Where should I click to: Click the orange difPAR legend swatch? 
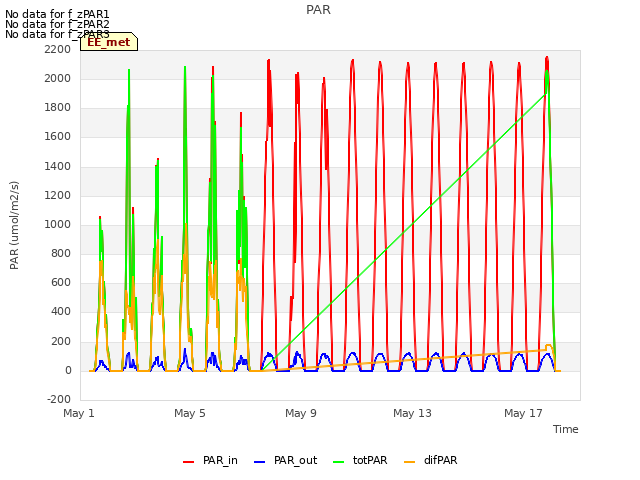click(409, 462)
